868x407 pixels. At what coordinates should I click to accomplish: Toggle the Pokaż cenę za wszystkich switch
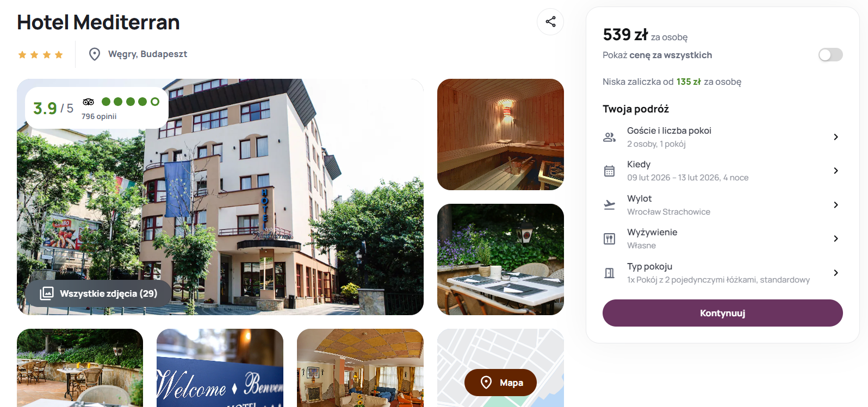pos(830,55)
